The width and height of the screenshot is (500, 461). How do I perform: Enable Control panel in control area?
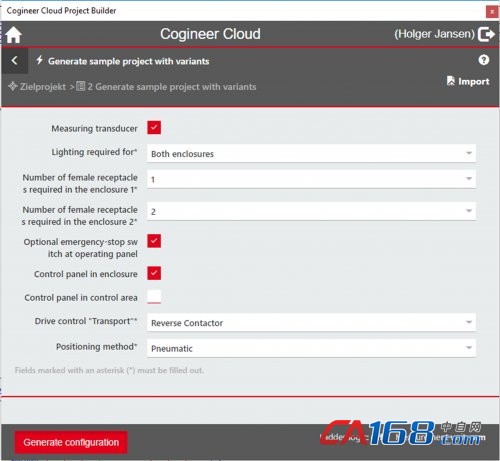(154, 296)
